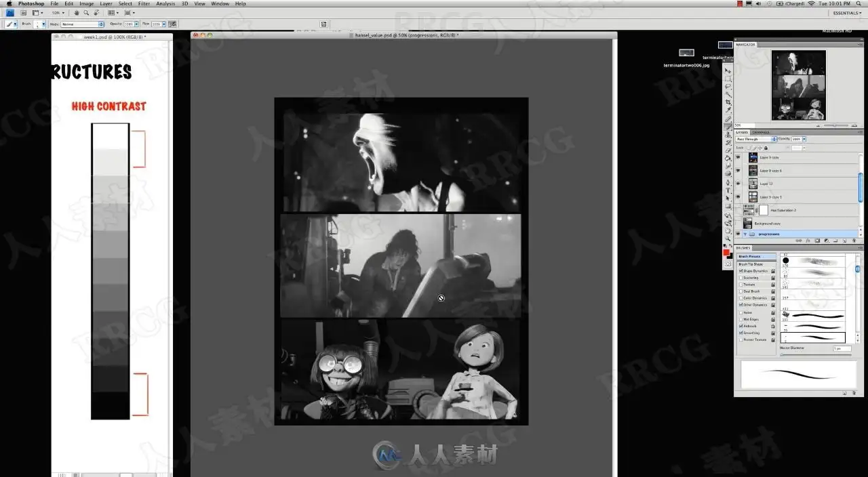Image resolution: width=868 pixels, height=477 pixels.
Task: Show the Background copy layer
Action: [x=738, y=223]
